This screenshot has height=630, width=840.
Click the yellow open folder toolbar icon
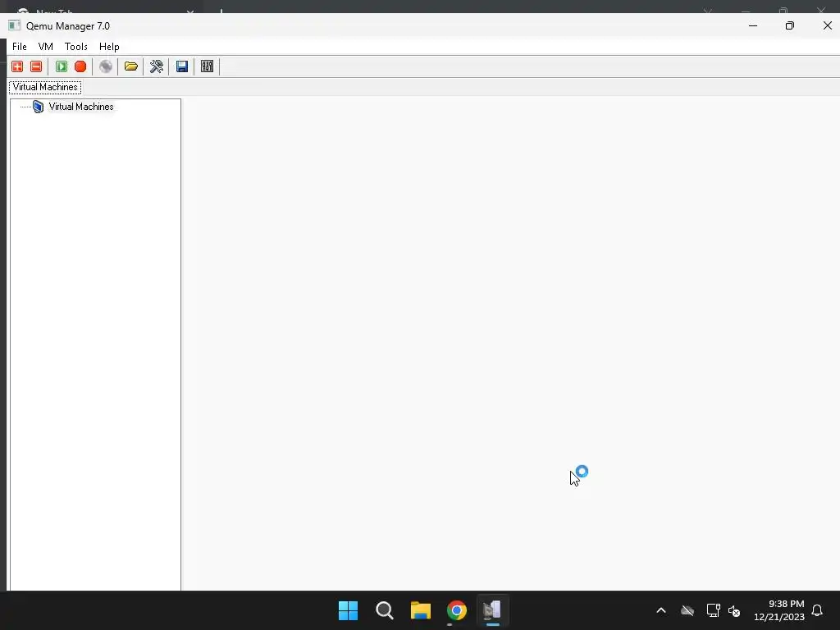(x=131, y=66)
